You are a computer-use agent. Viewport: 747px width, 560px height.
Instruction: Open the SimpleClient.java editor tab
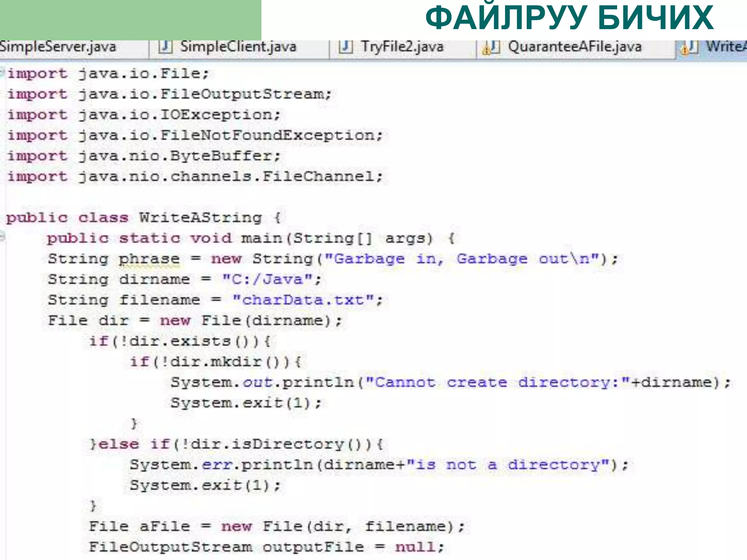(x=239, y=48)
